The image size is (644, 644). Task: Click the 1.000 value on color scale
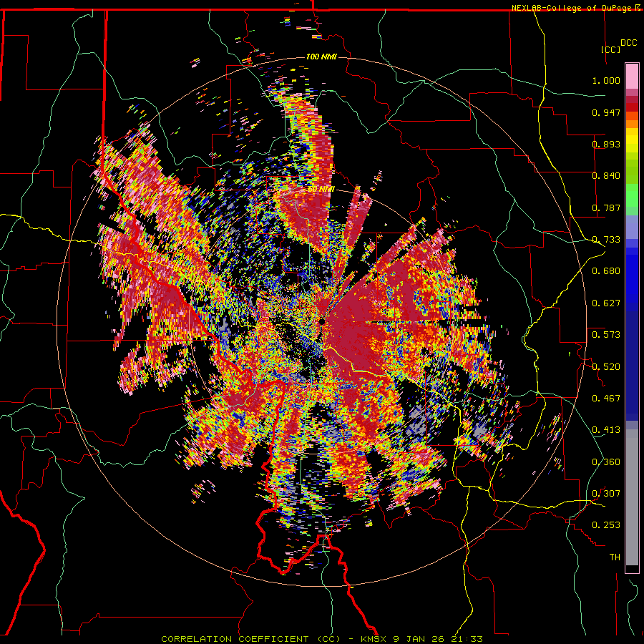coord(606,80)
